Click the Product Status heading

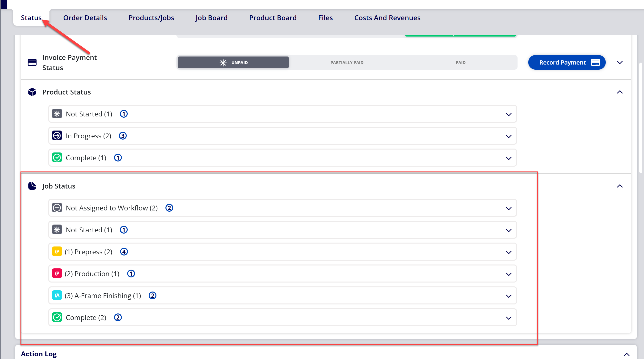pos(67,92)
